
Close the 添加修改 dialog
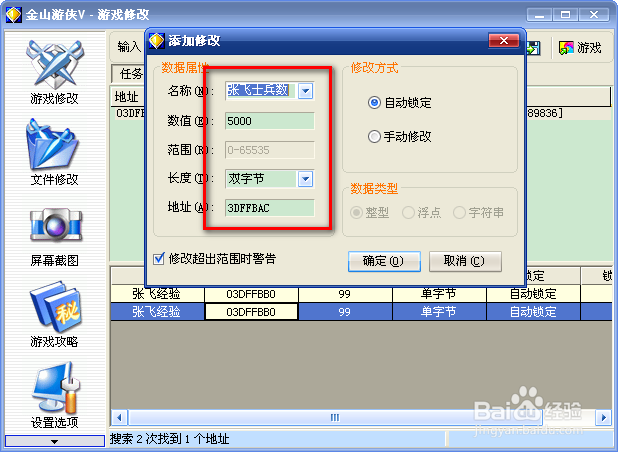[x=504, y=41]
